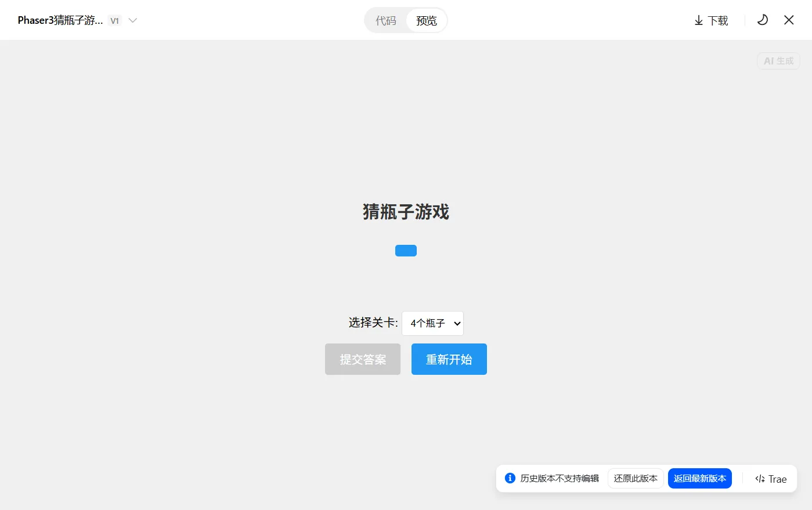
Task: Click 返回最新版本 to return to latest version
Action: coord(700,478)
